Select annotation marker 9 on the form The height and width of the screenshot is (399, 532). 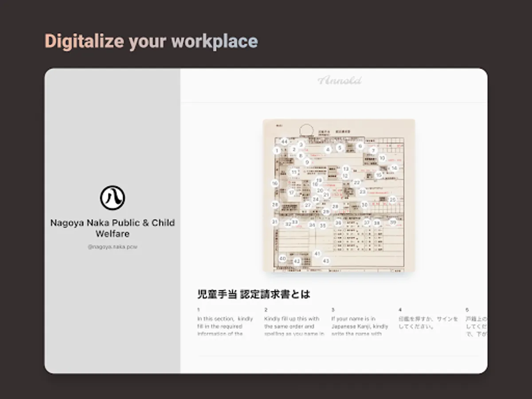click(x=307, y=162)
